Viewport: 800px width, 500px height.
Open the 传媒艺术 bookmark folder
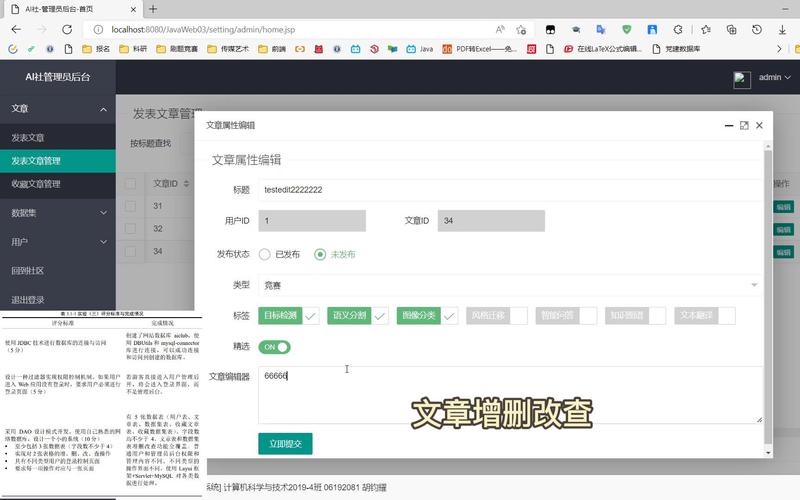228,49
